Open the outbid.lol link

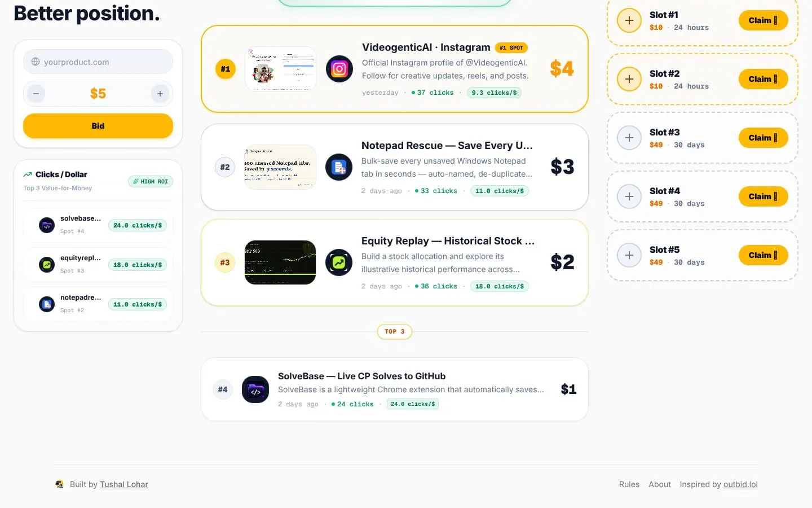(740, 484)
